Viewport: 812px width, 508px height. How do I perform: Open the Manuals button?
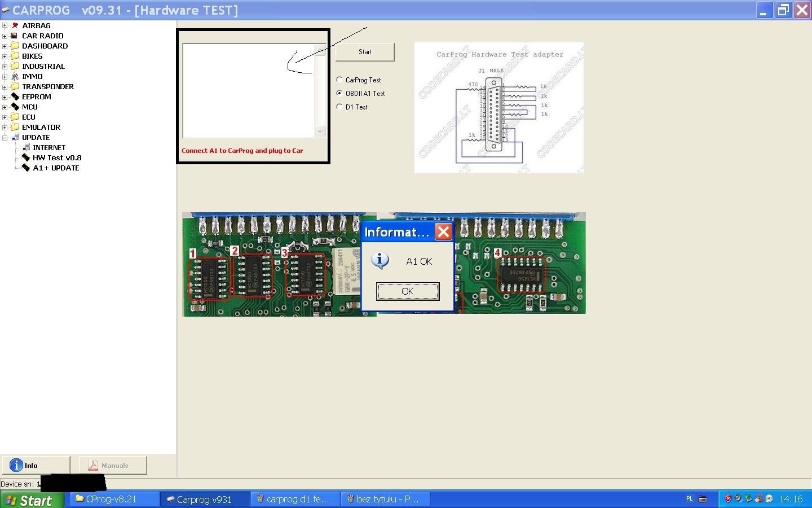pyautogui.click(x=113, y=465)
